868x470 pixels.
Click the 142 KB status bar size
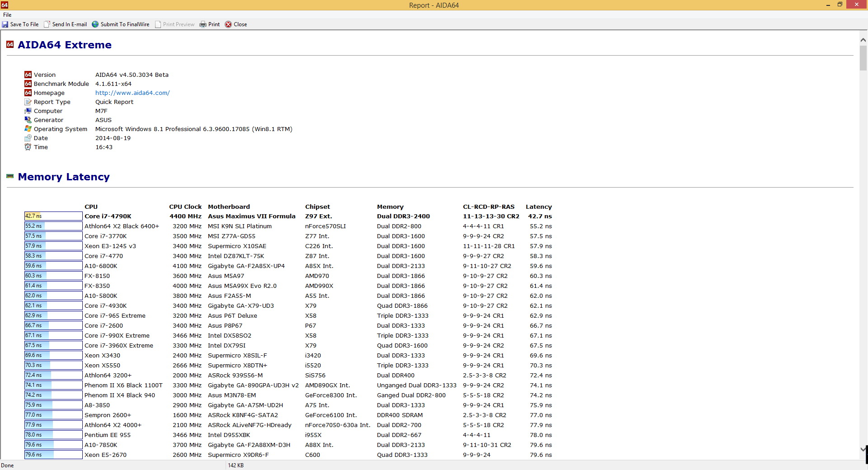pyautogui.click(x=236, y=465)
